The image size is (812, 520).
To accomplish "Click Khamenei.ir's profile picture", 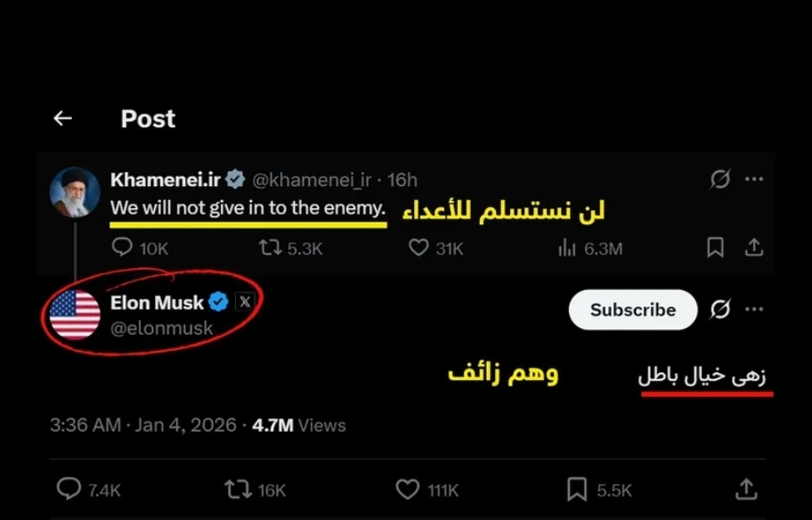I will coord(75,192).
